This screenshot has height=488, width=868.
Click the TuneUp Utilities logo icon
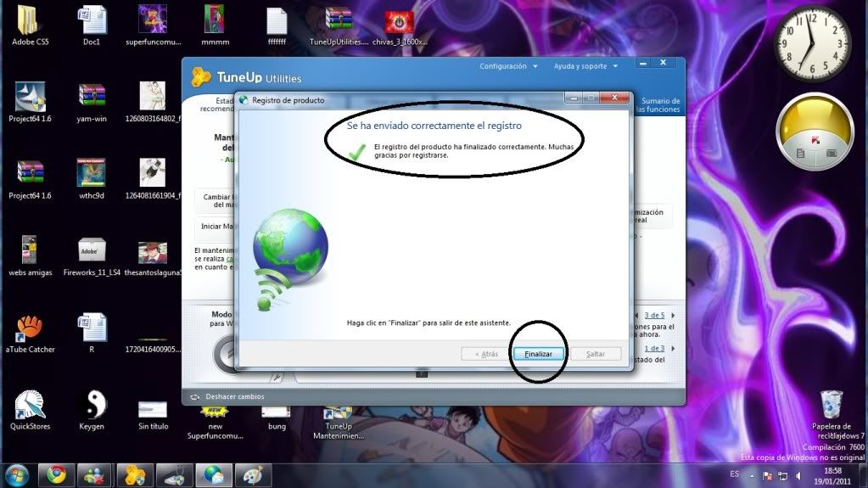tap(200, 77)
